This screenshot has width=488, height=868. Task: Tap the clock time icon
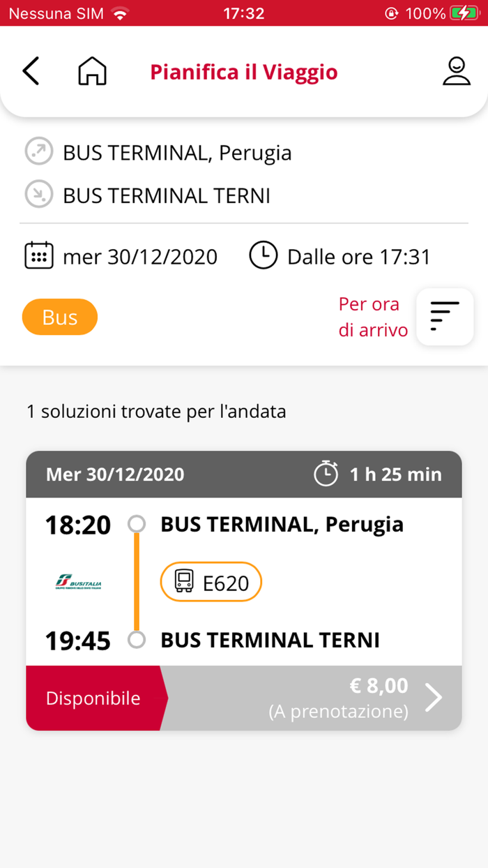264,256
